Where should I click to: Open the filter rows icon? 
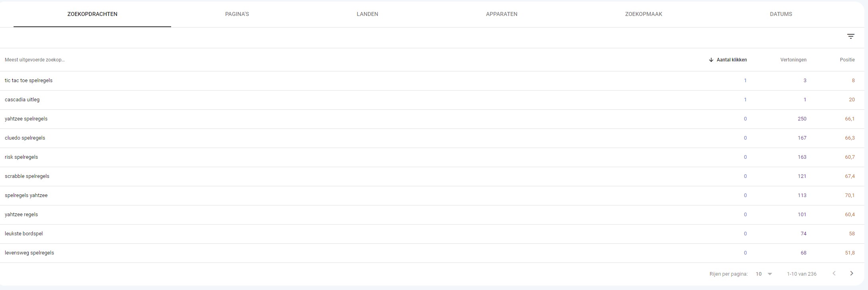(x=851, y=36)
